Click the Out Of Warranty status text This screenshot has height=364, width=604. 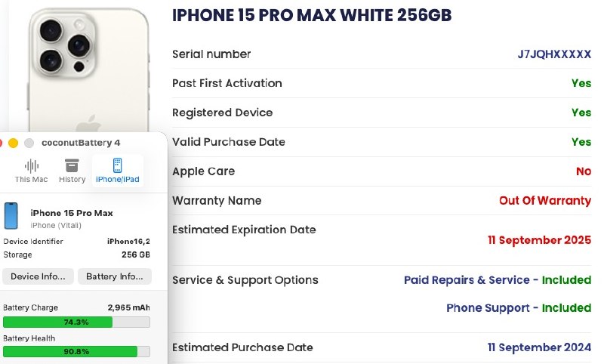[544, 201]
